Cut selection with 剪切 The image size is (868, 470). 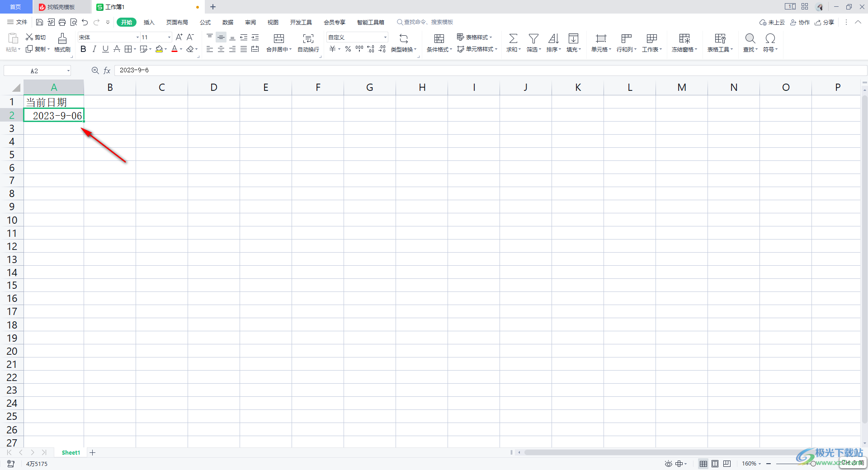click(x=36, y=37)
